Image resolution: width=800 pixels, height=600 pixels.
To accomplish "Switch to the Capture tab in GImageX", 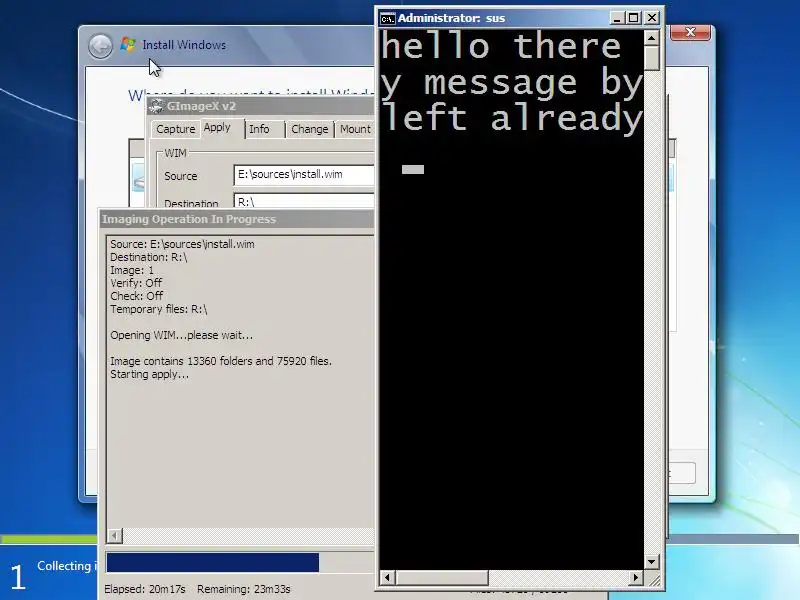I will point(176,129).
